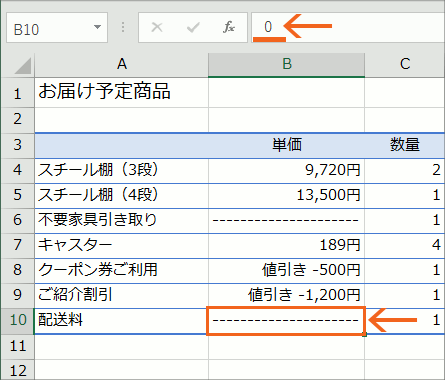Click price cell 13,500円
The image size is (445, 380).
pos(287,196)
